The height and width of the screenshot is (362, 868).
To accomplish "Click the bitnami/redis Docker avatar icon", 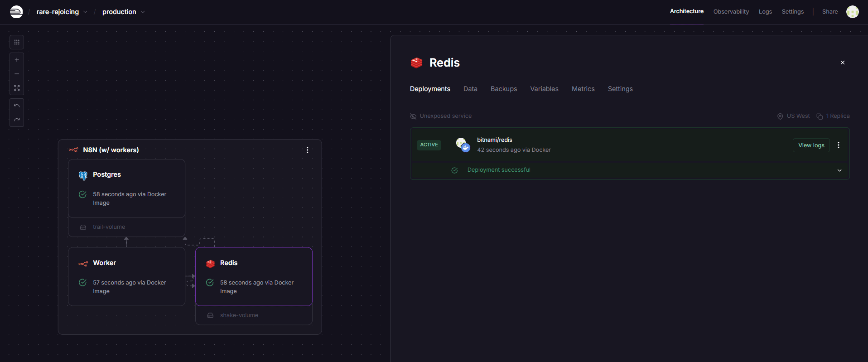I will pos(463,145).
